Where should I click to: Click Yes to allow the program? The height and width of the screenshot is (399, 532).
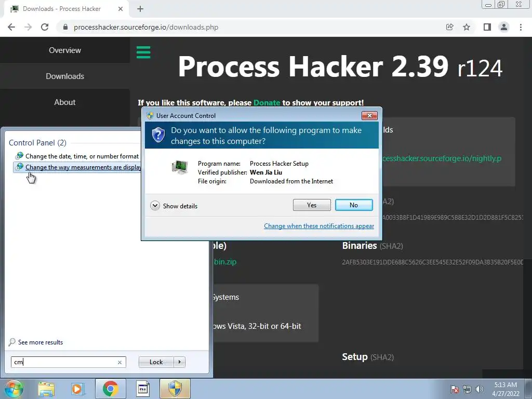(312, 205)
